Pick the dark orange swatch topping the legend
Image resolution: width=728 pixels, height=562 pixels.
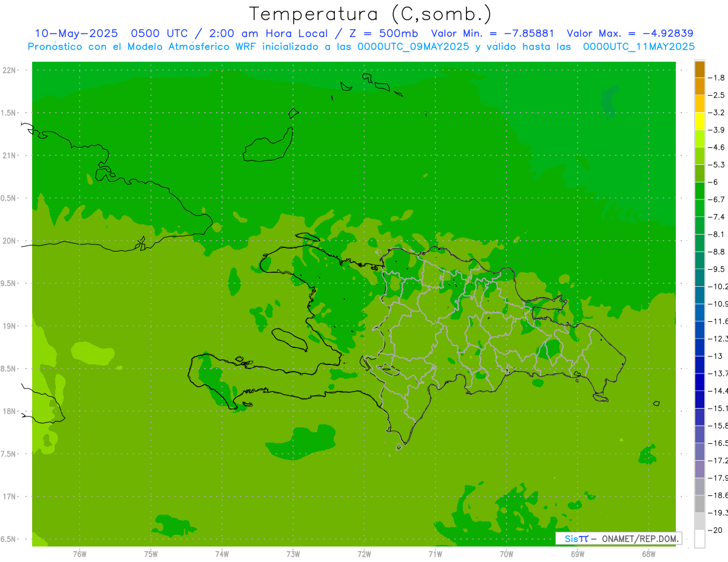coord(699,69)
